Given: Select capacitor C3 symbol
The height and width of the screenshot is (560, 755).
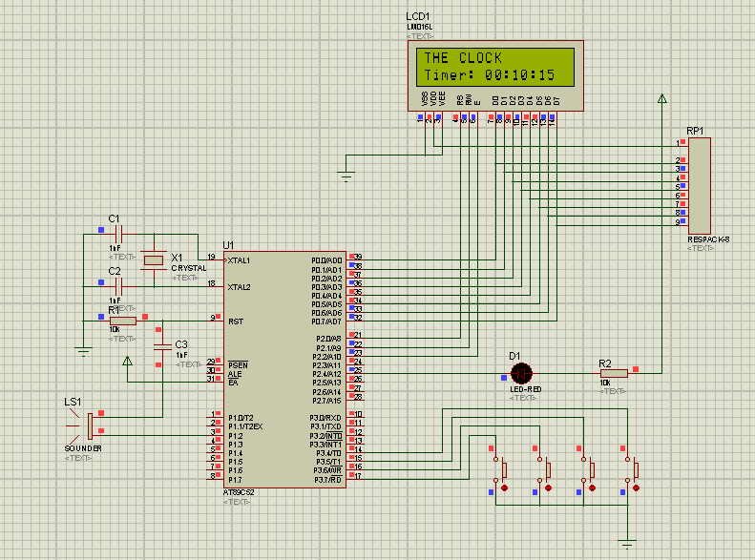Looking at the screenshot, I should (x=162, y=346).
